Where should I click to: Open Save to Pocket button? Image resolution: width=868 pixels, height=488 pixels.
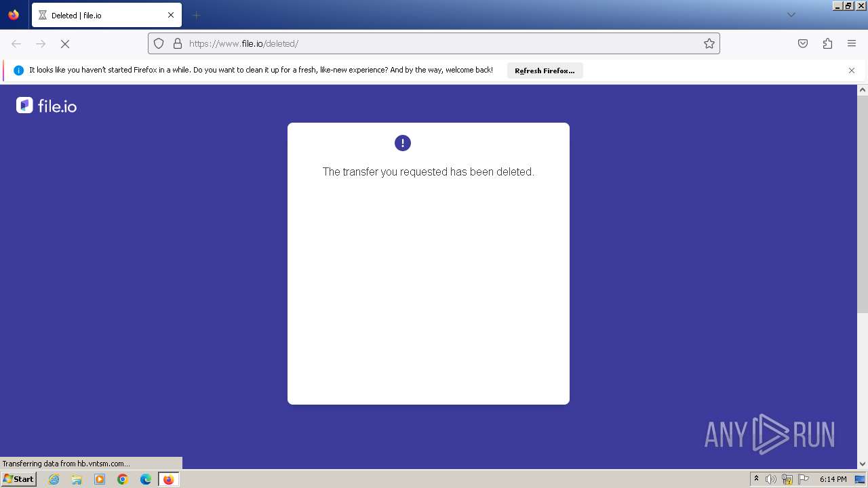pos(803,43)
